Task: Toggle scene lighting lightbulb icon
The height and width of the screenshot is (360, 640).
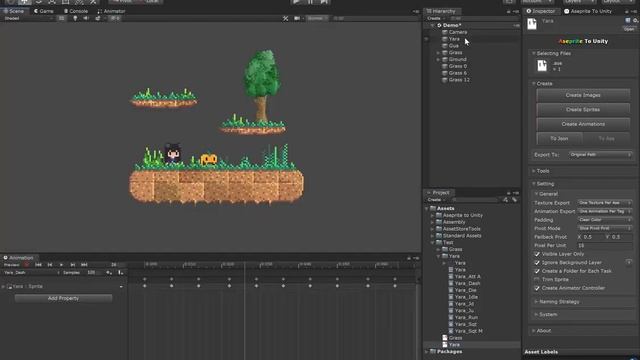Action: click(75, 18)
